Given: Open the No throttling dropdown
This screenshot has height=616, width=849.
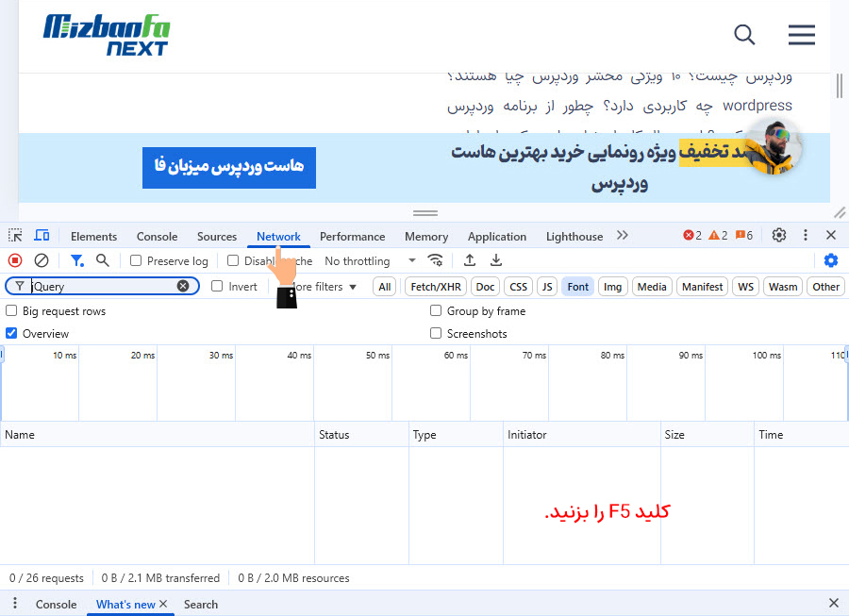Looking at the screenshot, I should click(370, 261).
